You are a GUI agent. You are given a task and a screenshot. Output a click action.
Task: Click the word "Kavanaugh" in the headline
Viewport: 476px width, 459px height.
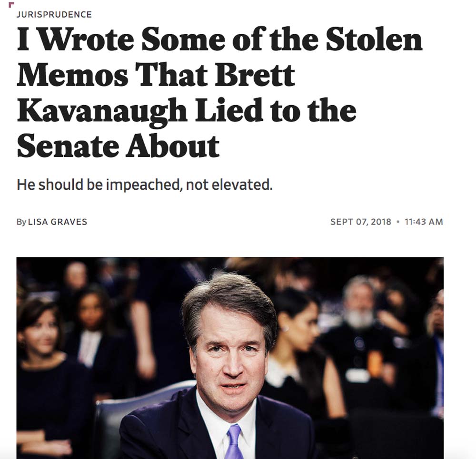[x=102, y=112]
